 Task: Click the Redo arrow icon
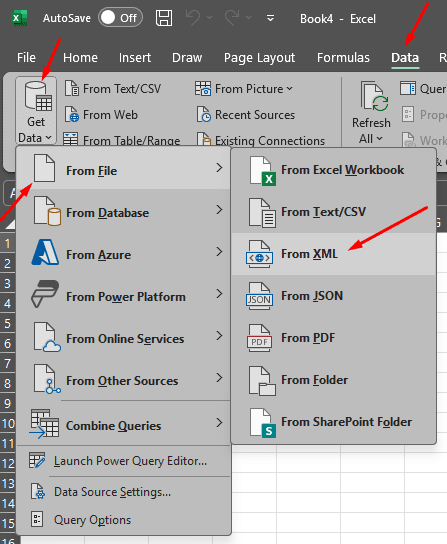coord(232,17)
